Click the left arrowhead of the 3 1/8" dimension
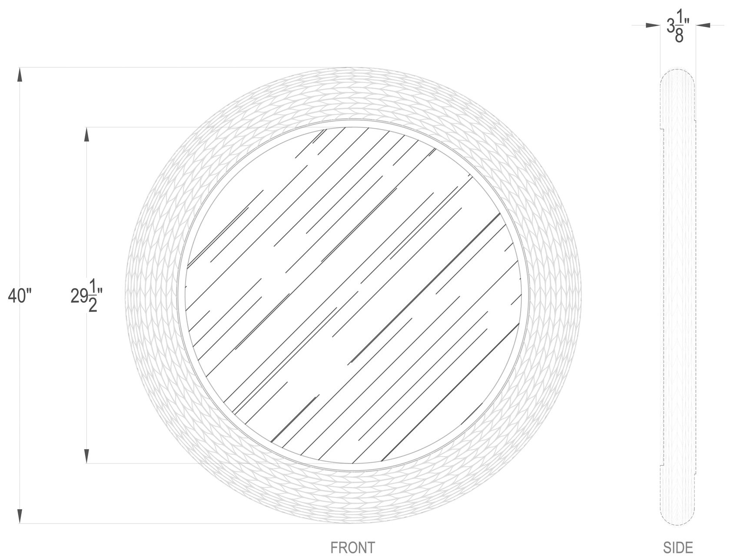 point(653,26)
